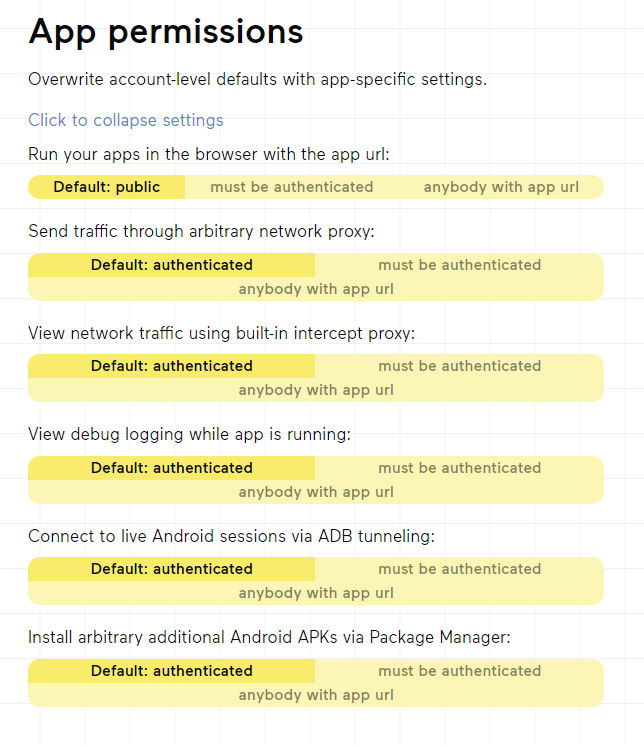Pick 'Default: authenticated' for built-in intercept proxy
This screenshot has width=644, height=745.
click(x=172, y=366)
